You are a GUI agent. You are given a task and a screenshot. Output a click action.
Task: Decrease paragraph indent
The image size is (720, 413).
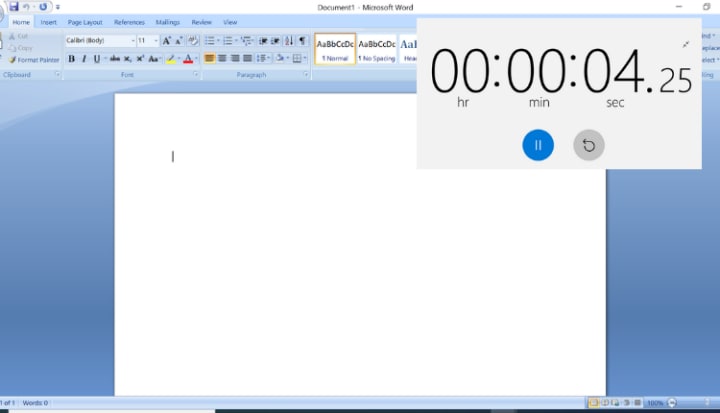click(x=263, y=41)
